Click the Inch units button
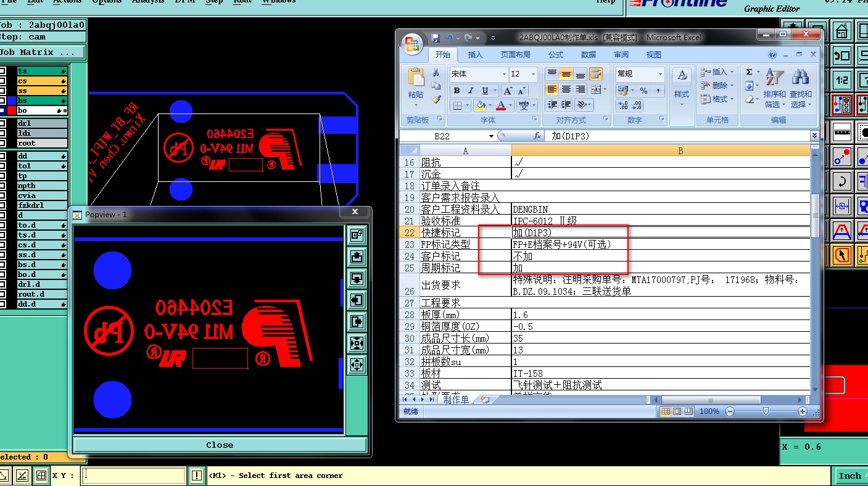868x486 pixels. [x=850, y=476]
